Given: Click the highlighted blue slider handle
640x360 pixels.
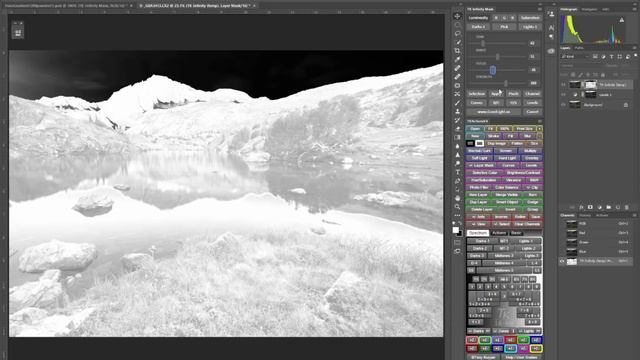Looking at the screenshot, I should [493, 70].
